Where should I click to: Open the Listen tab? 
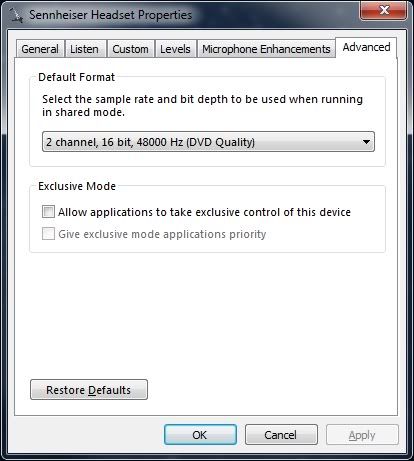(85, 49)
